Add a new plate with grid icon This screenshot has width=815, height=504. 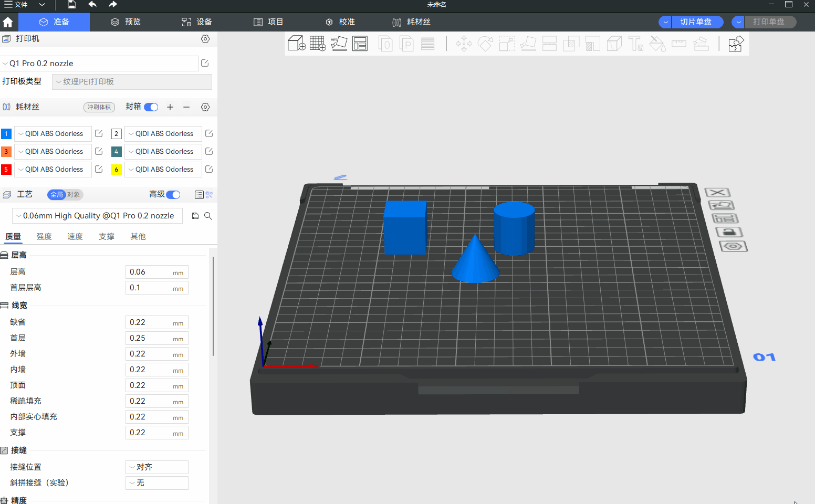(318, 44)
